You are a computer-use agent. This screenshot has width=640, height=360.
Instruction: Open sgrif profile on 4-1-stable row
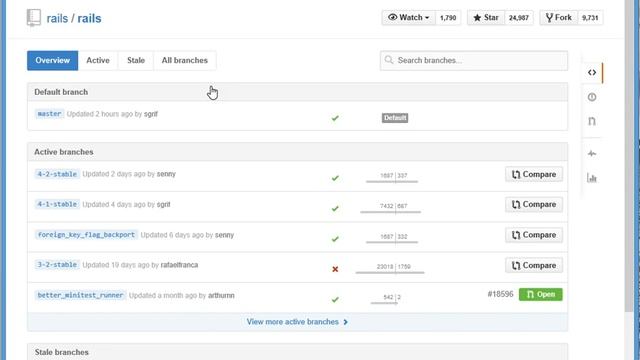pos(163,204)
